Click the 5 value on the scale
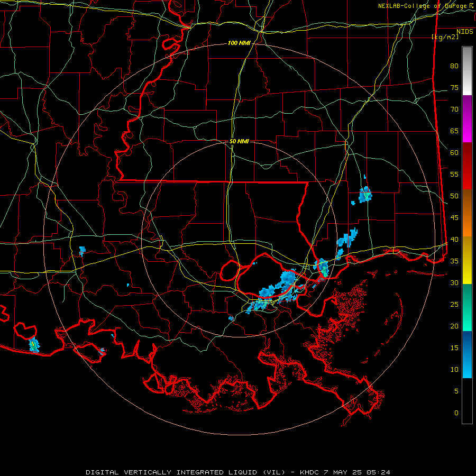 point(456,391)
